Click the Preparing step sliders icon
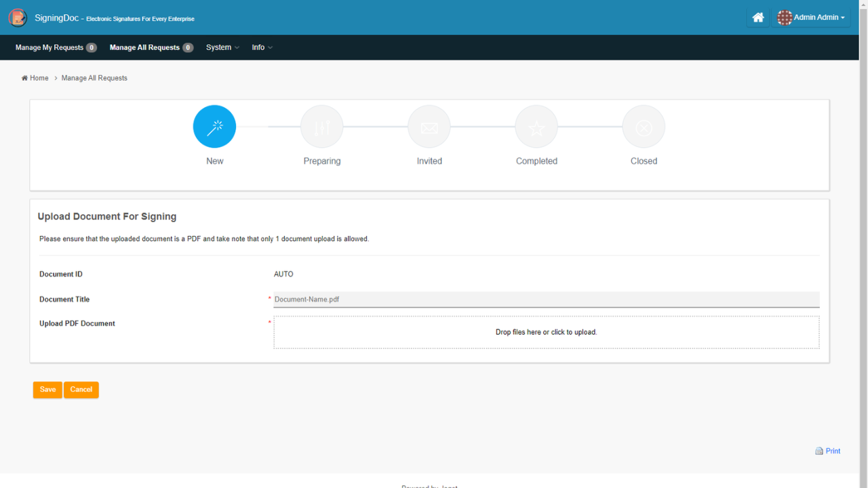Screen dimensions: 868x488 point(322,127)
